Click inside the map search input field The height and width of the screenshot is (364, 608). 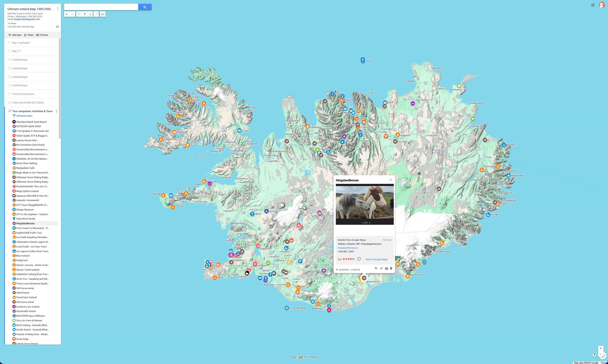101,7
